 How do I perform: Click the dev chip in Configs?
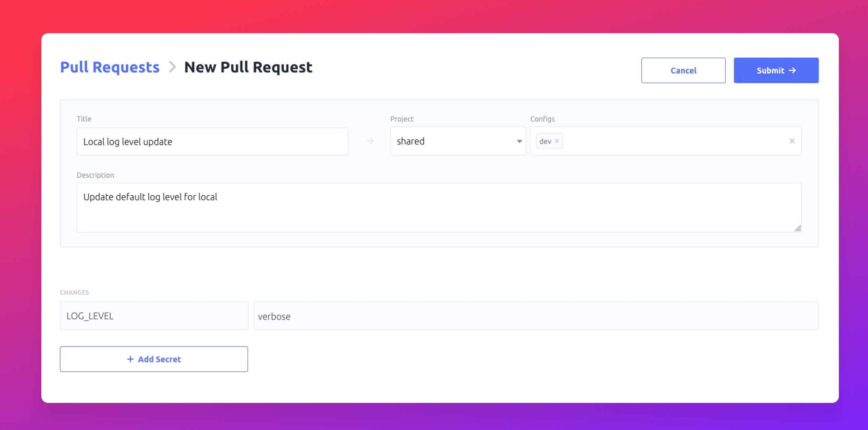545,141
